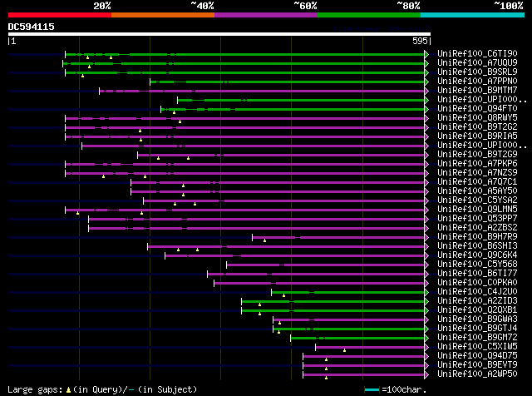Viewport: 532px width, 396px height.
Task: Click the 595 end position label
Action: point(420,41)
